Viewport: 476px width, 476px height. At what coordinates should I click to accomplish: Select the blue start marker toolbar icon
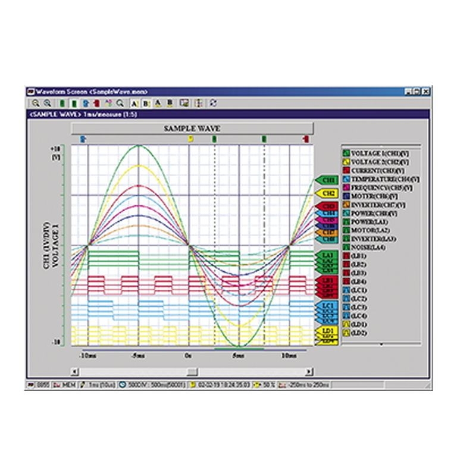86,104
